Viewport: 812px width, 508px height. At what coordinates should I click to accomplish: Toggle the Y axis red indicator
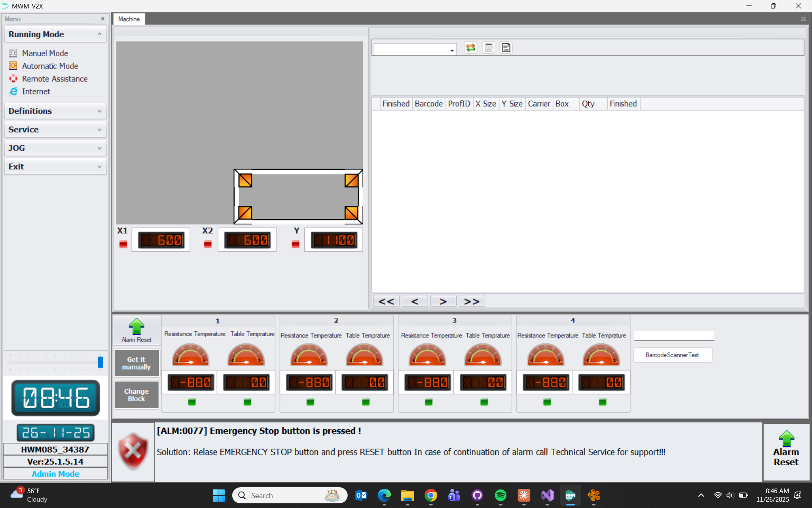(296, 244)
